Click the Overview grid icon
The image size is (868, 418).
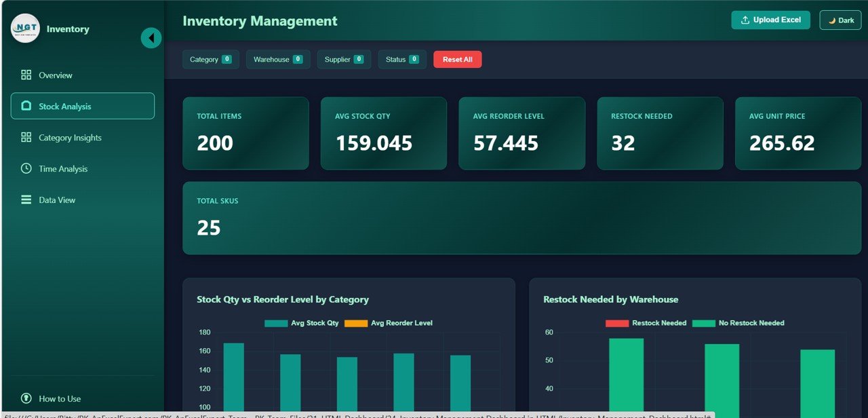[26, 75]
